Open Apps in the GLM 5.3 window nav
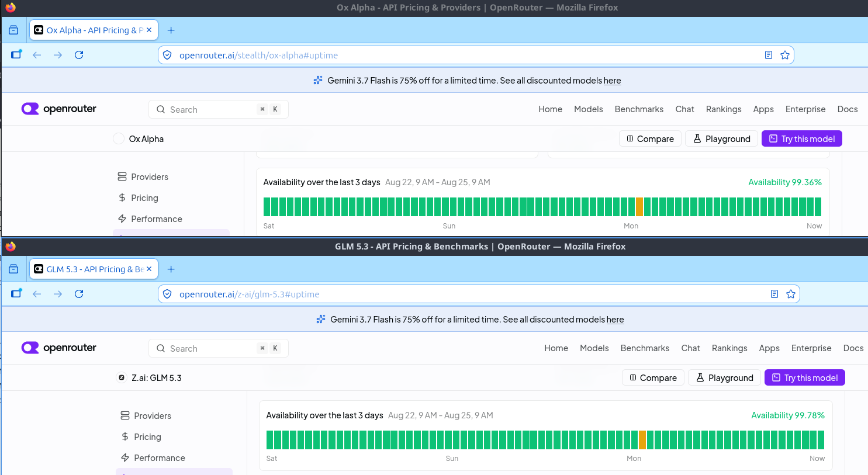The height and width of the screenshot is (475, 868). point(769,348)
